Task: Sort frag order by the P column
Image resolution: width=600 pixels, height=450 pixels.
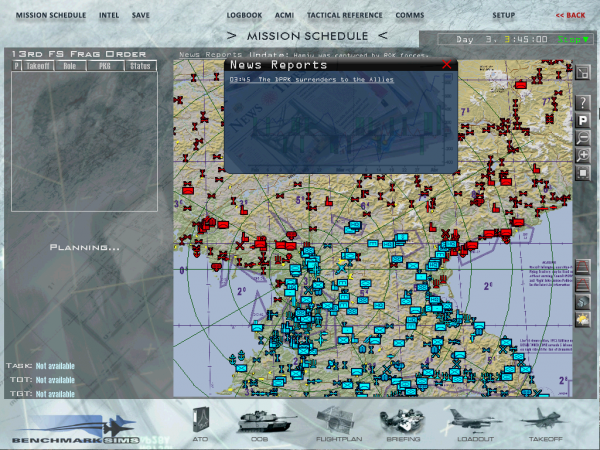Action: click(x=16, y=66)
